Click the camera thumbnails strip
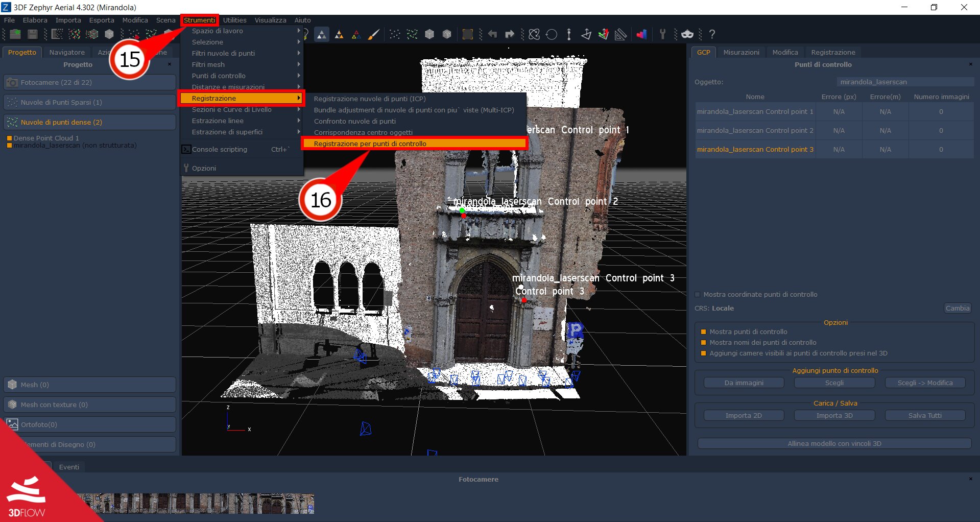The width and height of the screenshot is (980, 522). coord(196,504)
